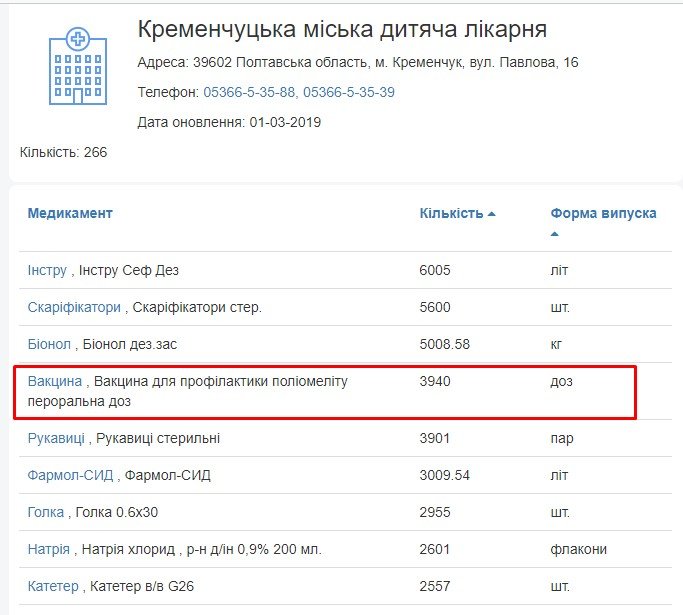
Task: Sort table by Медикамент header
Action: pyautogui.click(x=70, y=213)
